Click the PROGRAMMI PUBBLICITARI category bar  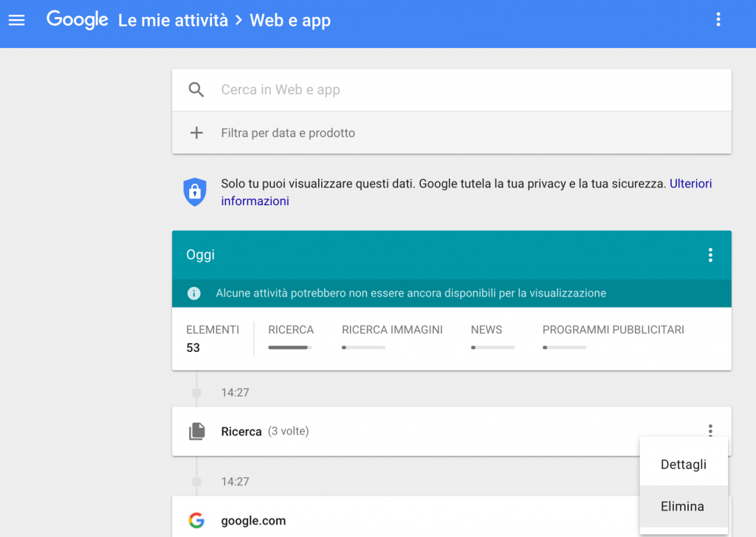(565, 347)
